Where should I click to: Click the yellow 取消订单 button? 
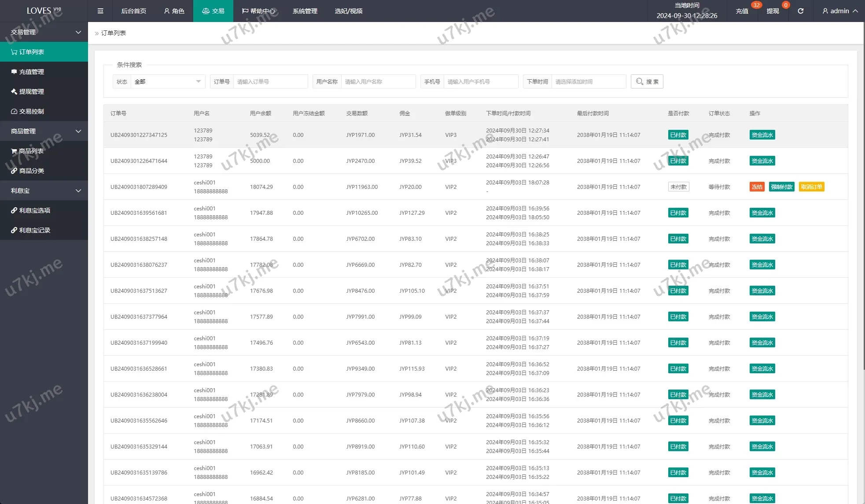coord(811,187)
